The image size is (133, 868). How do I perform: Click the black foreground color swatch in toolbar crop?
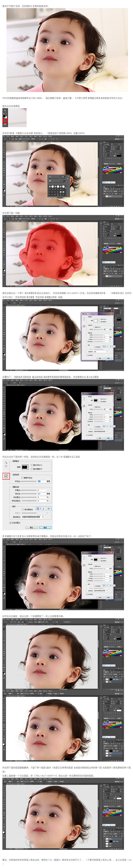tap(4, 116)
